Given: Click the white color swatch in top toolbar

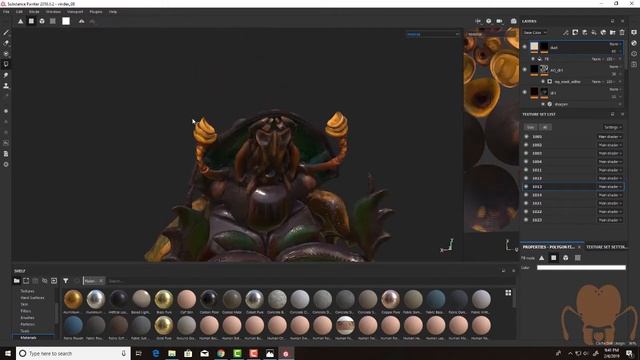Looking at the screenshot, I should [66, 21].
